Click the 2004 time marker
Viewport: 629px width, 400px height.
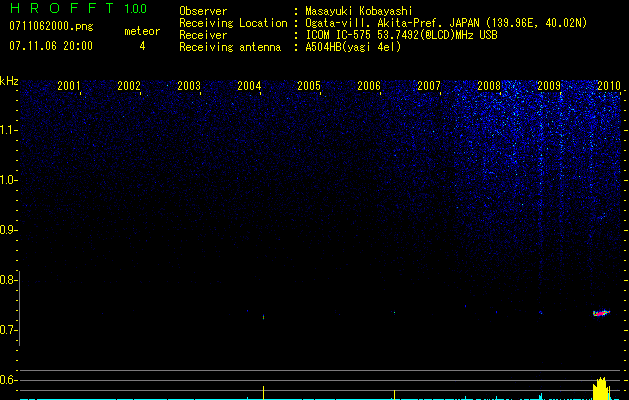[x=249, y=85]
